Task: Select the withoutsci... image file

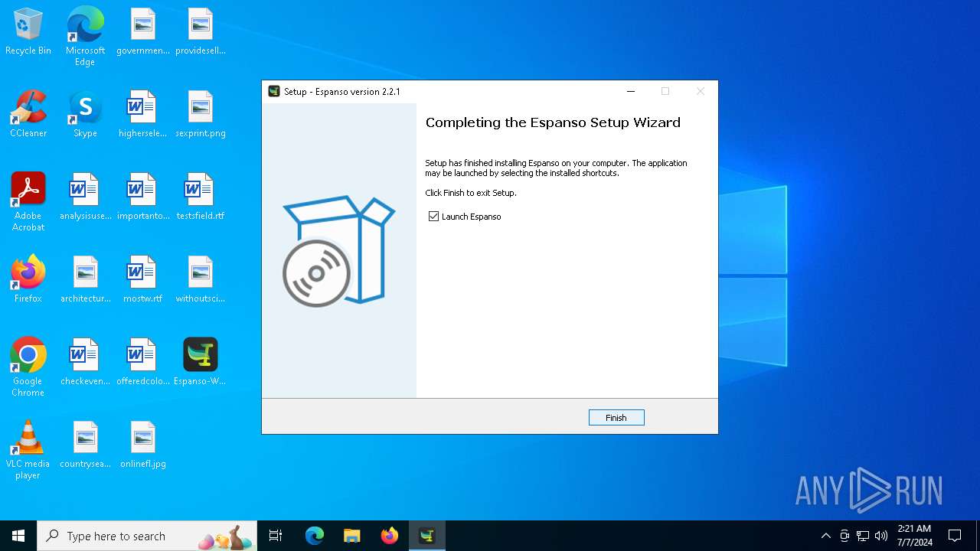Action: [201, 280]
